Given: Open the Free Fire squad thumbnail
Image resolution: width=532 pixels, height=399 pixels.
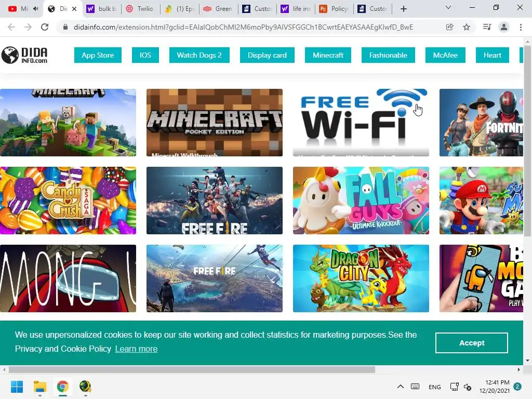Looking at the screenshot, I should 215,201.
